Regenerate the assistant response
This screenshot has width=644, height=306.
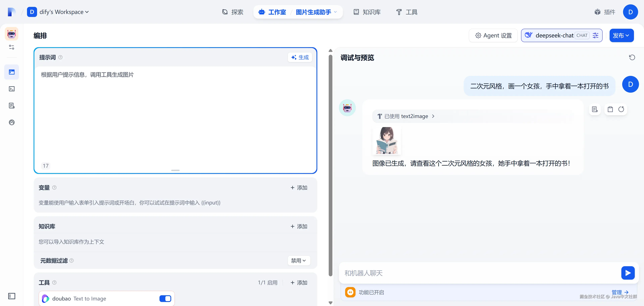point(621,109)
